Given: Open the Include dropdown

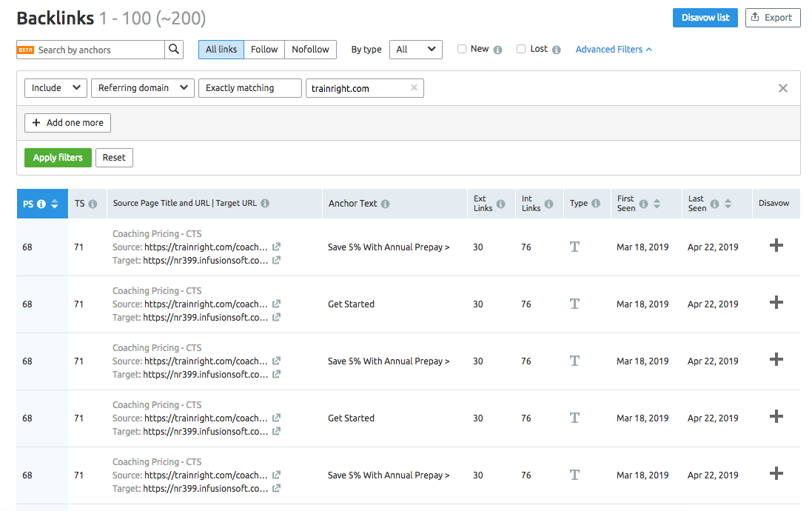Looking at the screenshot, I should click(56, 87).
